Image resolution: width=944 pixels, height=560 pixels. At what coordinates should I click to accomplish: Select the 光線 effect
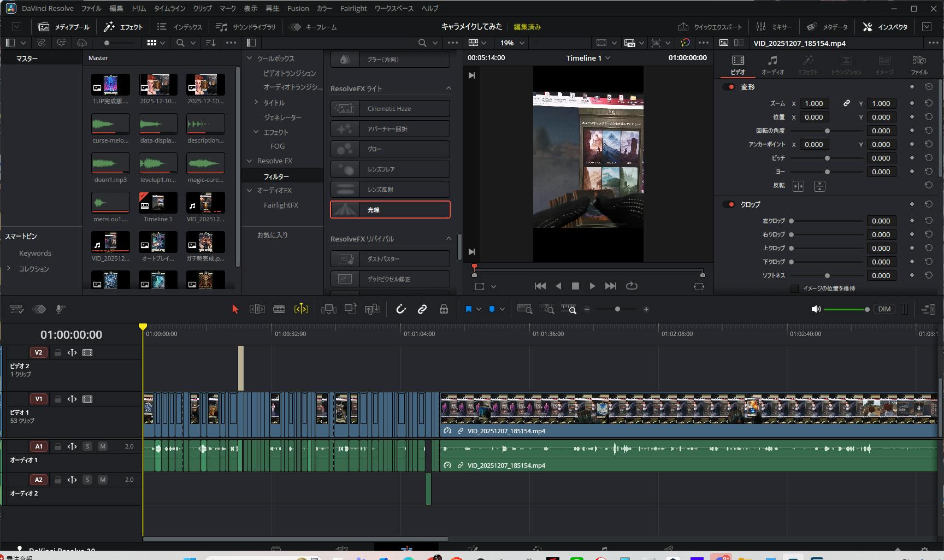pyautogui.click(x=390, y=210)
